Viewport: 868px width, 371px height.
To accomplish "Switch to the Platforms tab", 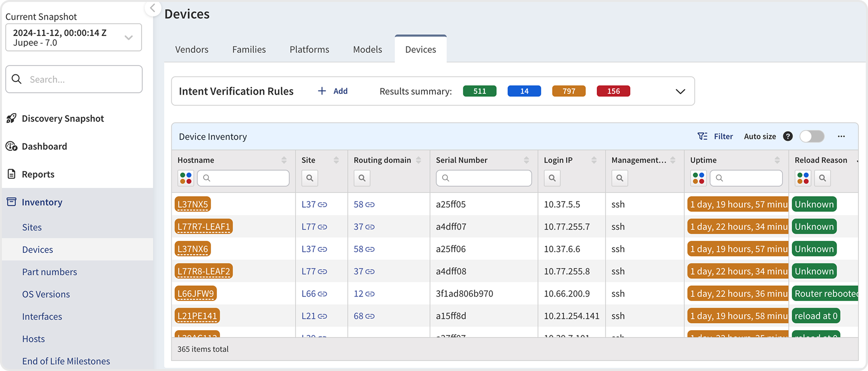I will pyautogui.click(x=309, y=49).
